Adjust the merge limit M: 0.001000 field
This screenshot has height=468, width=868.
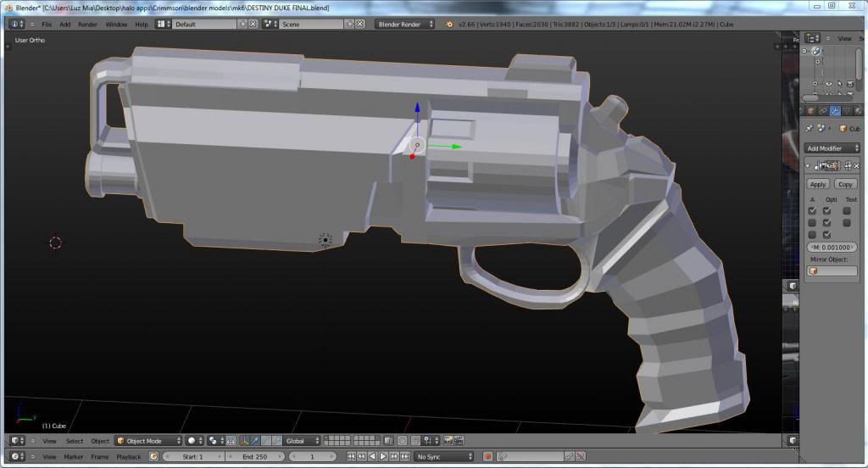[832, 248]
